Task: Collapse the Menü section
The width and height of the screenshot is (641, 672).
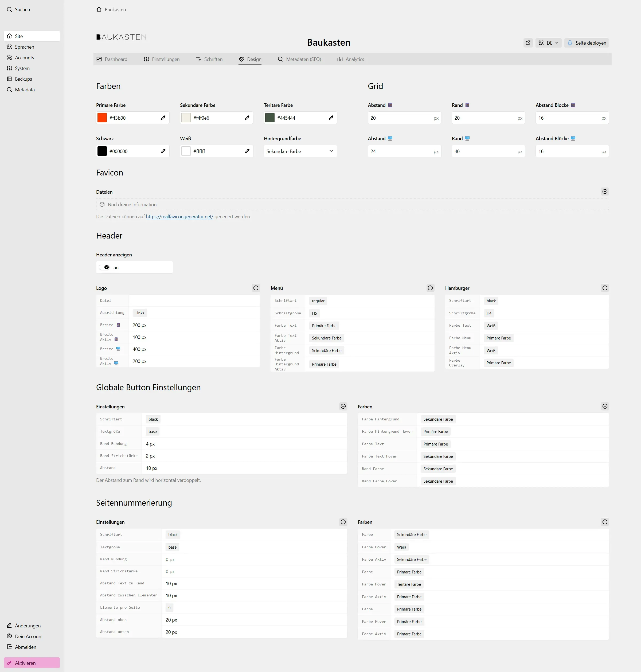Action: 430,288
